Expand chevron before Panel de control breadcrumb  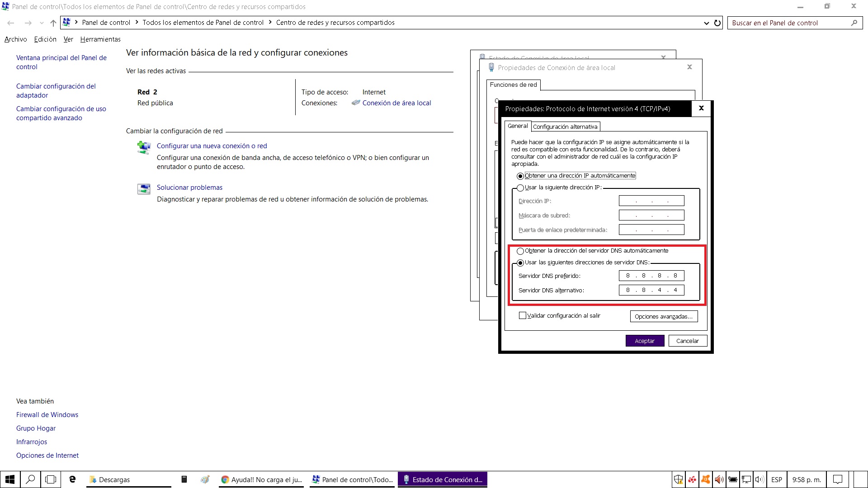click(76, 23)
